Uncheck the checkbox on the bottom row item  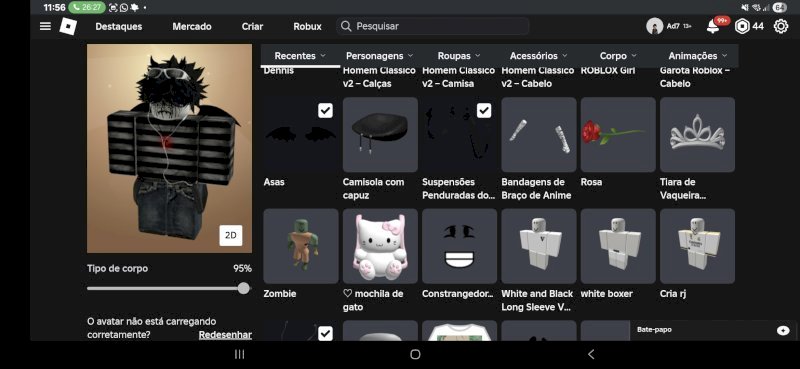coord(325,334)
